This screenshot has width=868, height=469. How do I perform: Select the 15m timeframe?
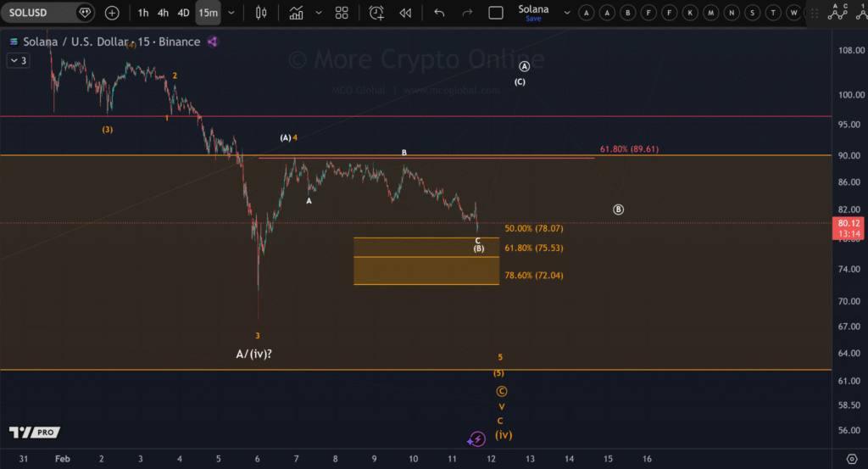pyautogui.click(x=209, y=13)
